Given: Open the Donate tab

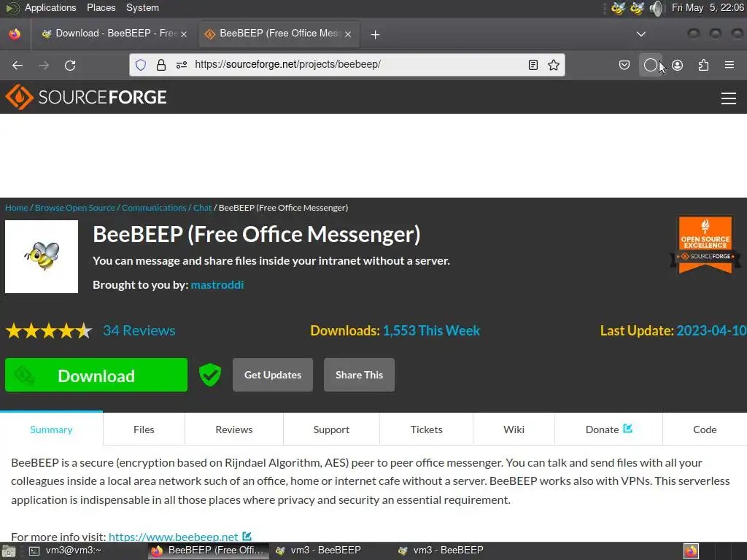Looking at the screenshot, I should coord(608,429).
